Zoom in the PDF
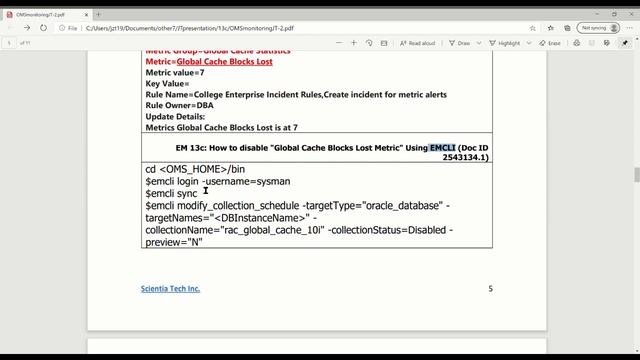Viewport: 640px width, 360px height. point(354,43)
